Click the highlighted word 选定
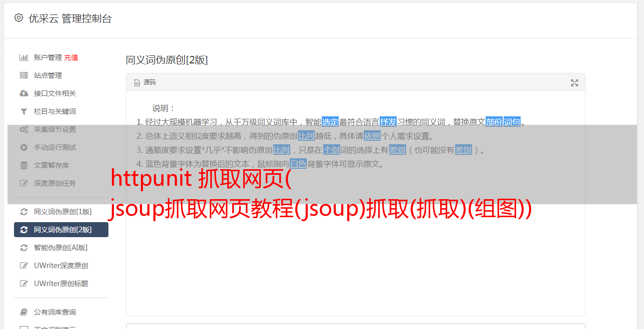Image resolution: width=644 pixels, height=329 pixels. 330,122
